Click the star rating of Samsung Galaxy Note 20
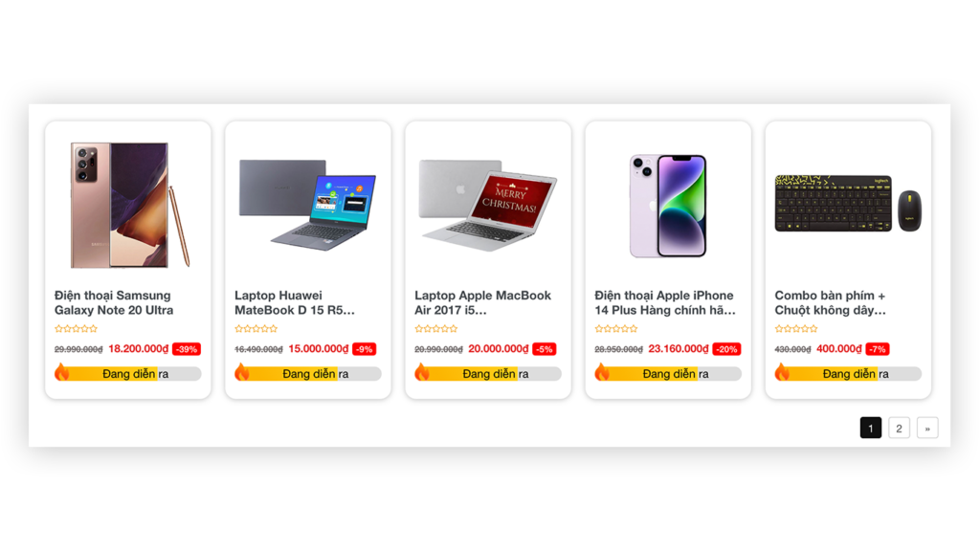980x551 pixels. (77, 329)
